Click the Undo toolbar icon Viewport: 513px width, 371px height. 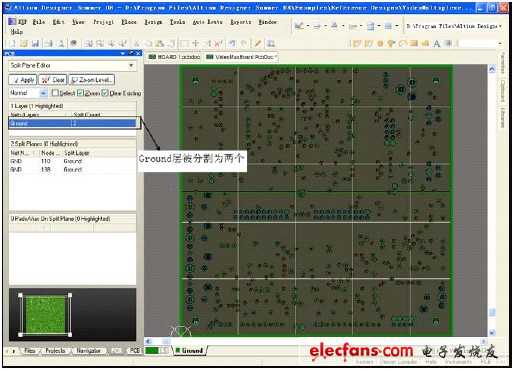pos(232,44)
